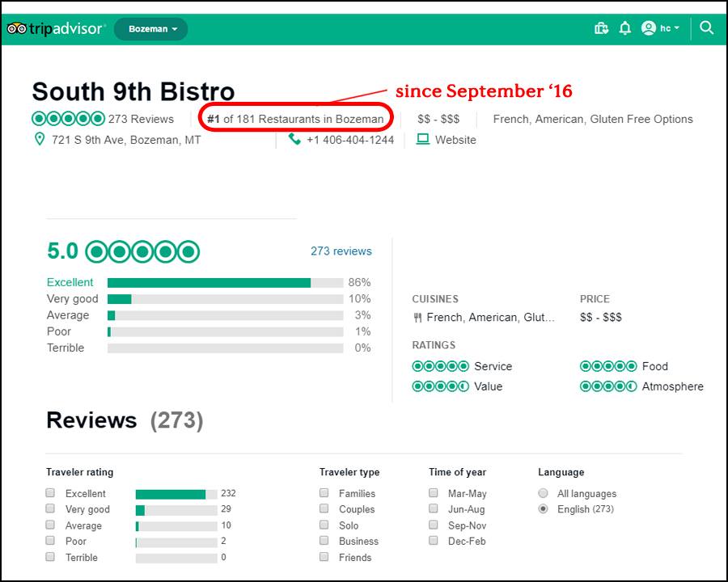Visit the restaurant Website link

click(x=455, y=140)
